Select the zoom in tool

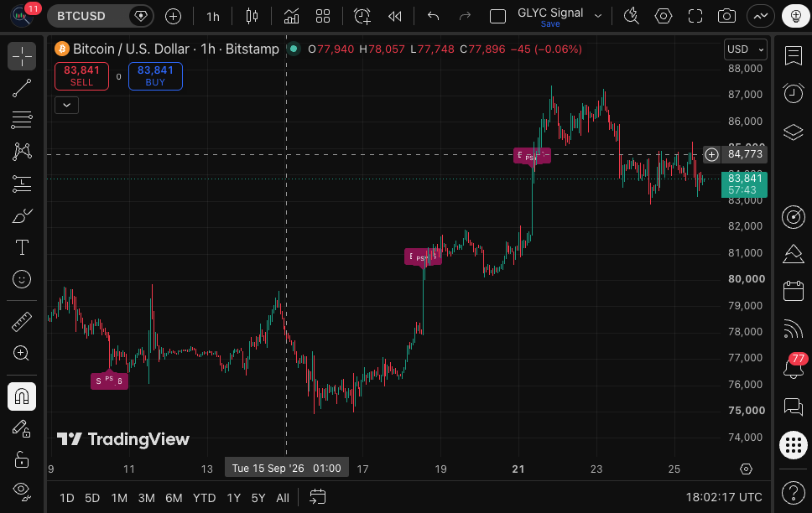coord(22,353)
